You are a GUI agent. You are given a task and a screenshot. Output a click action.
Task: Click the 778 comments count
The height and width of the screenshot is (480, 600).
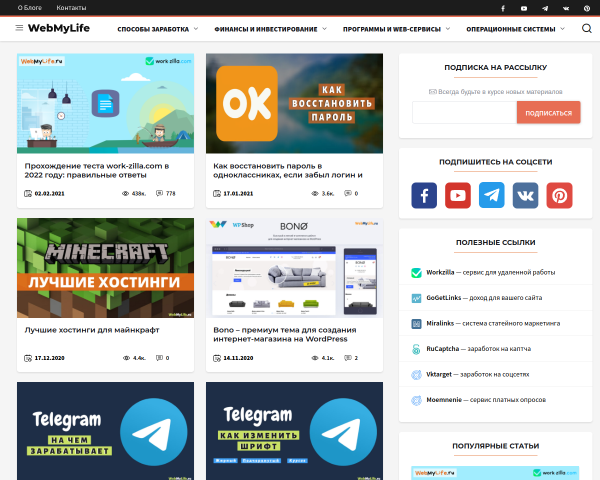point(171,194)
